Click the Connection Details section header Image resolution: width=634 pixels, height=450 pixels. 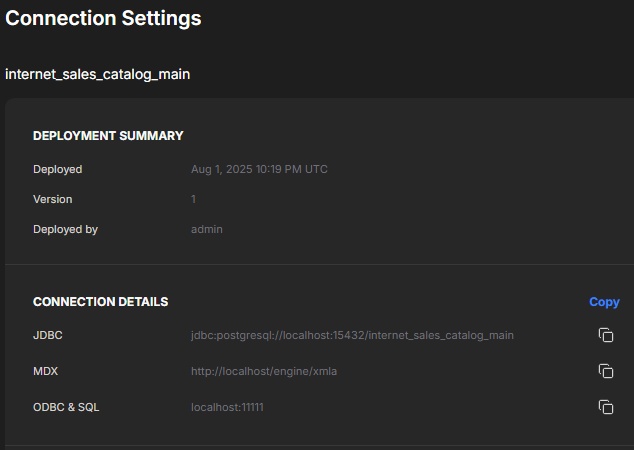click(100, 302)
